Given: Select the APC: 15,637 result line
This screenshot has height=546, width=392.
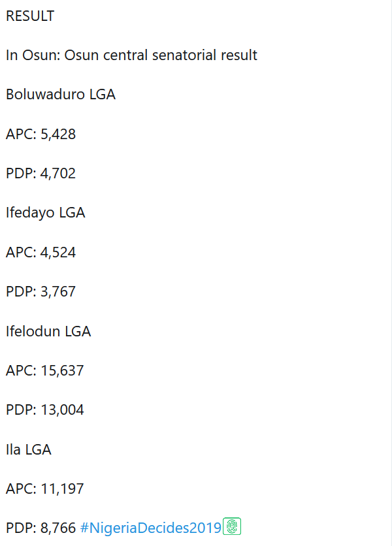Looking at the screenshot, I should click(x=44, y=370).
